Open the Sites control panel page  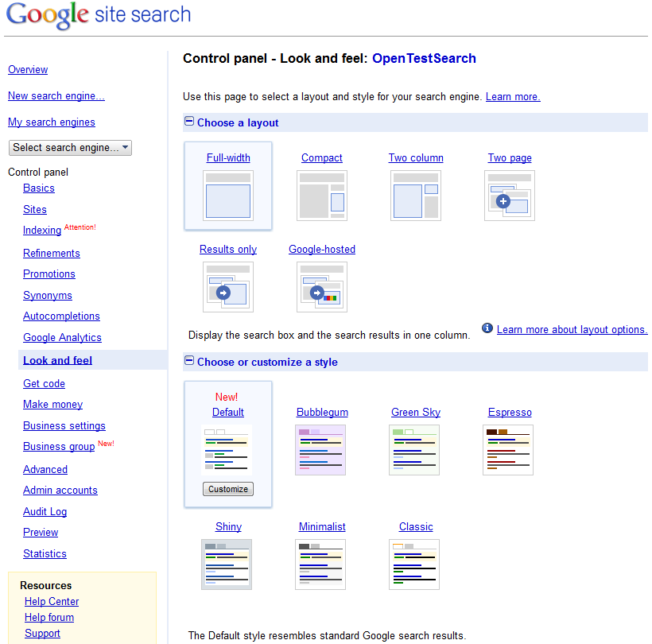[35, 209]
